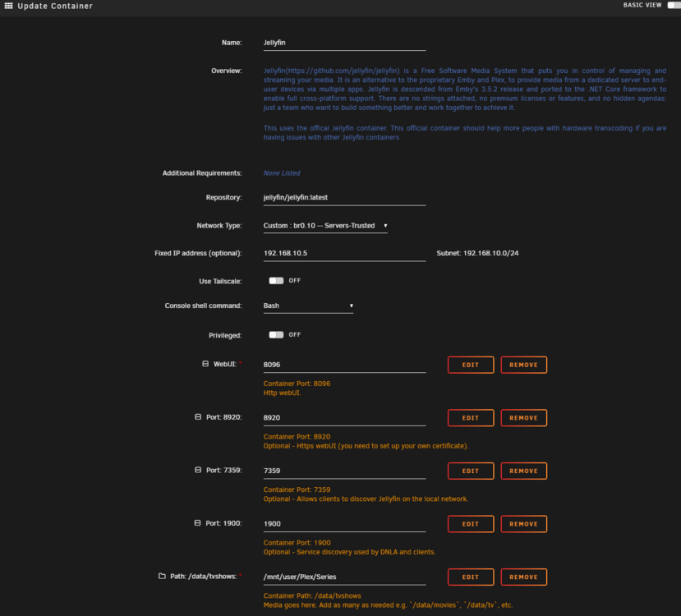
Task: Click the icon beside Port: 1900 label
Action: click(198, 522)
